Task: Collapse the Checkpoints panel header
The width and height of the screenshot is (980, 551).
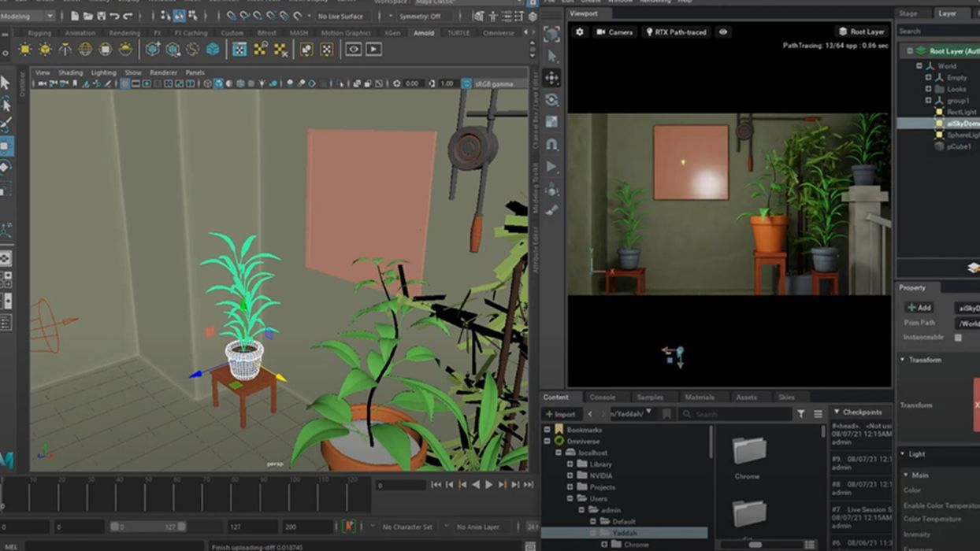Action: 837,411
